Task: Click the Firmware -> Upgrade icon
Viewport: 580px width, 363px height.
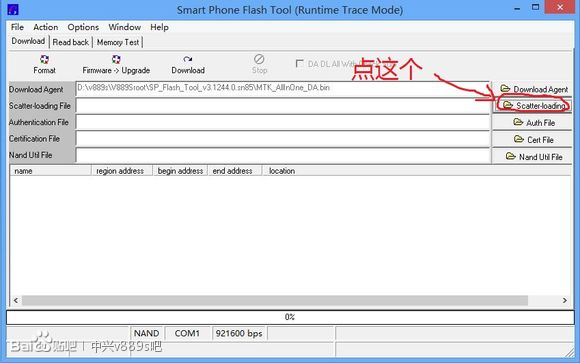Action: click(x=116, y=64)
